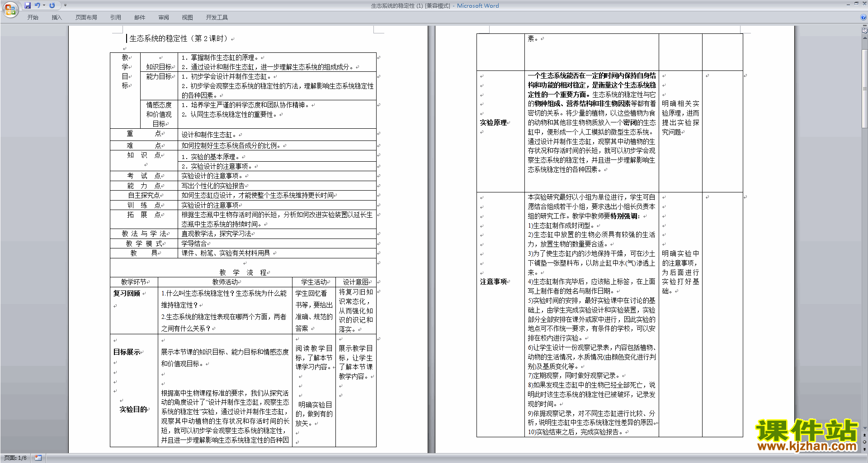Viewport: 868px width, 463px height.
Task: Click the 教师活动 column header
Action: point(225,282)
